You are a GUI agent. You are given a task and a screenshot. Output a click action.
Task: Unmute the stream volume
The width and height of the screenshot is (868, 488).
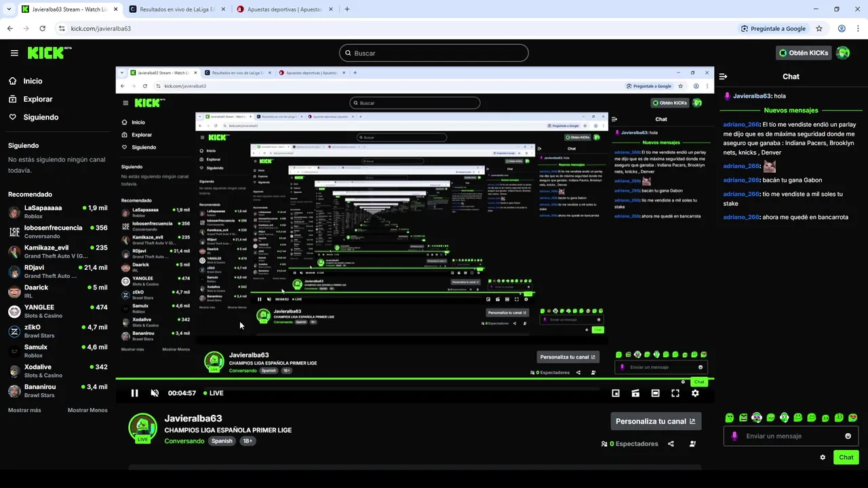155,393
